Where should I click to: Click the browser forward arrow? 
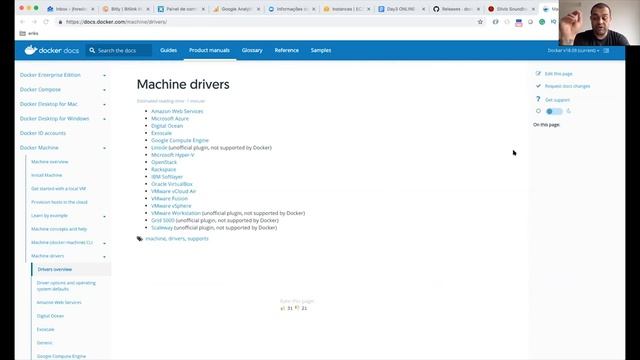pyautogui.click(x=34, y=22)
